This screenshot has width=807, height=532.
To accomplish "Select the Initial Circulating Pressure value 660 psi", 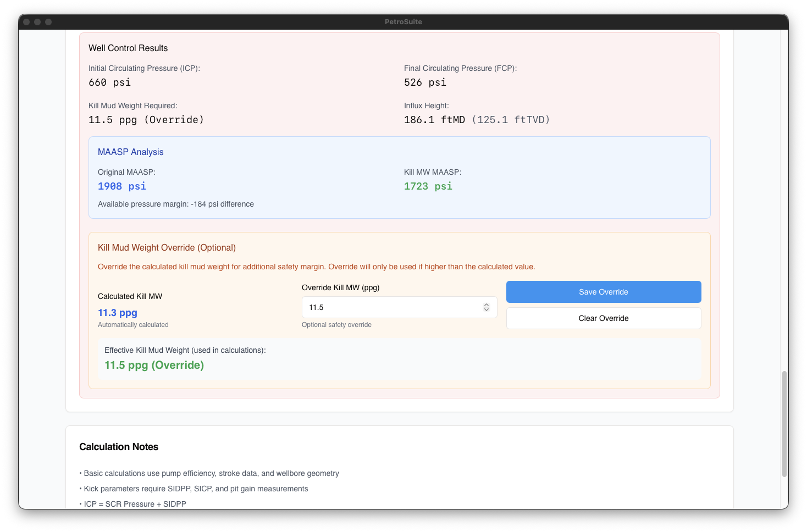I will (x=109, y=82).
